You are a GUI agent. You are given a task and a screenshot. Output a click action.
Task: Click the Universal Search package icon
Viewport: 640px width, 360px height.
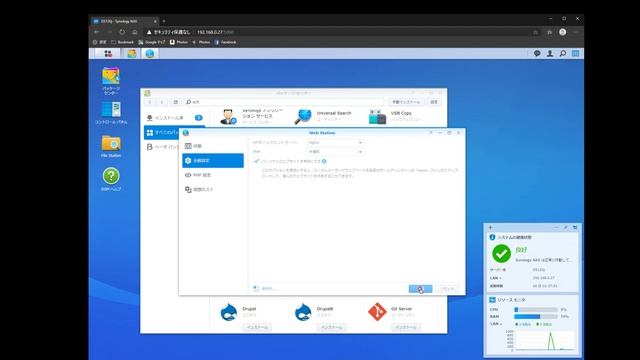tap(303, 117)
